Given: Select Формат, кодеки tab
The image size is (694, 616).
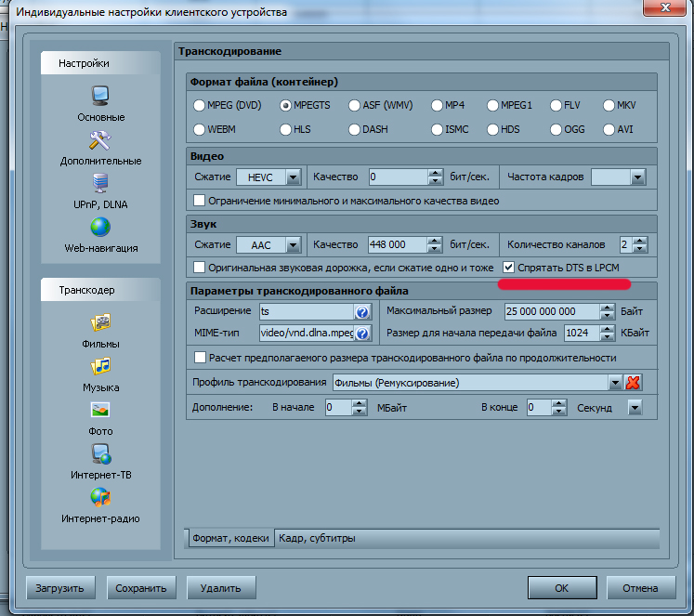Looking at the screenshot, I should point(230,538).
